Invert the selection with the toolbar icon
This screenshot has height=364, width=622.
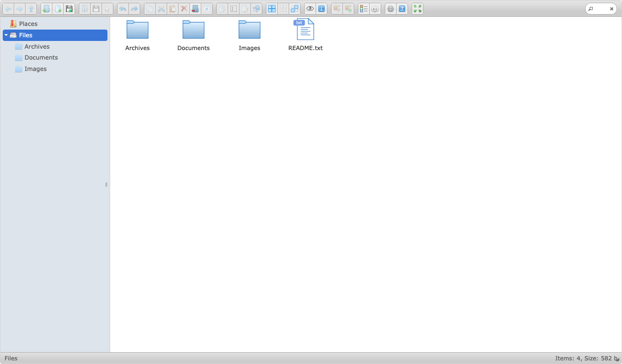click(x=295, y=9)
